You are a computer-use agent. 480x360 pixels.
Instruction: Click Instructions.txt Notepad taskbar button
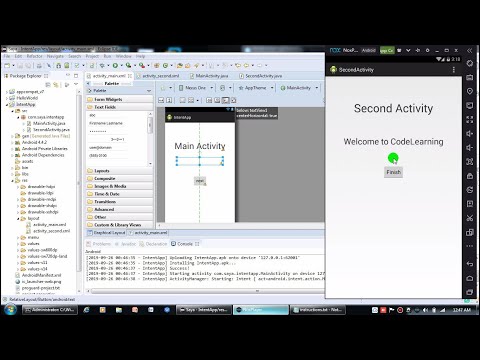pos(318,310)
